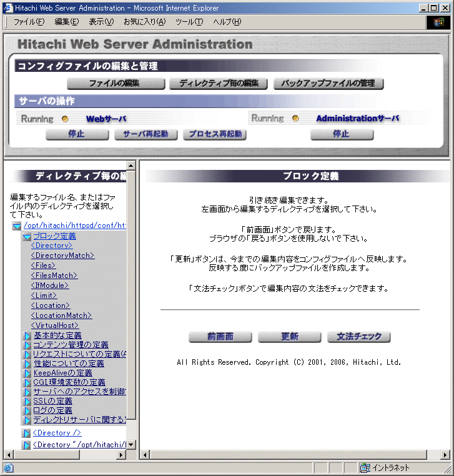Viewport: 454px width, 476px height.
Task: Open the ツール(T) menu
Action: tap(189, 22)
